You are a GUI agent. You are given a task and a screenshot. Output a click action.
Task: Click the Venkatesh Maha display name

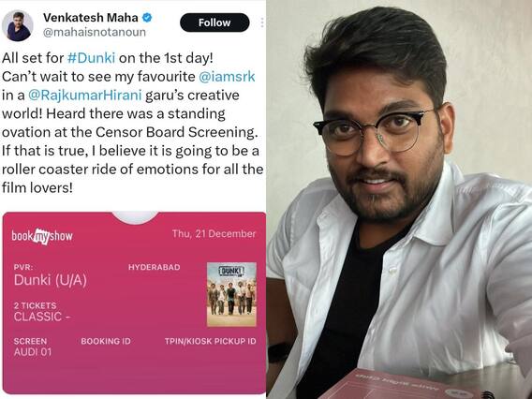[x=91, y=17]
